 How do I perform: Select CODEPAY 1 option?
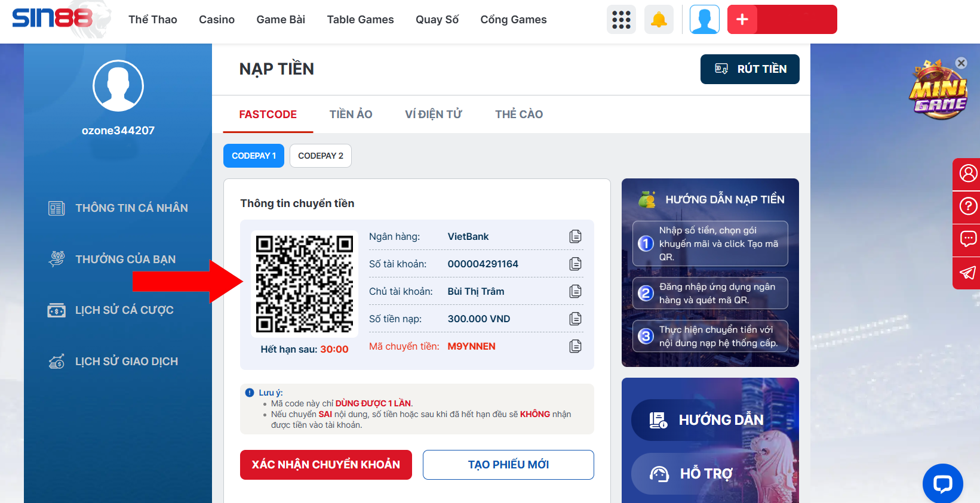pos(254,156)
